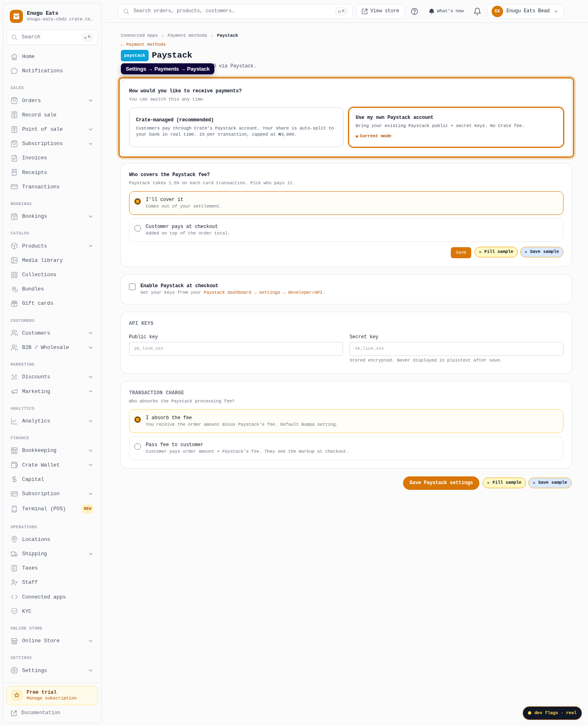Open Marketing menu item
Image resolution: width=588 pixels, height=726 pixels.
[52, 391]
